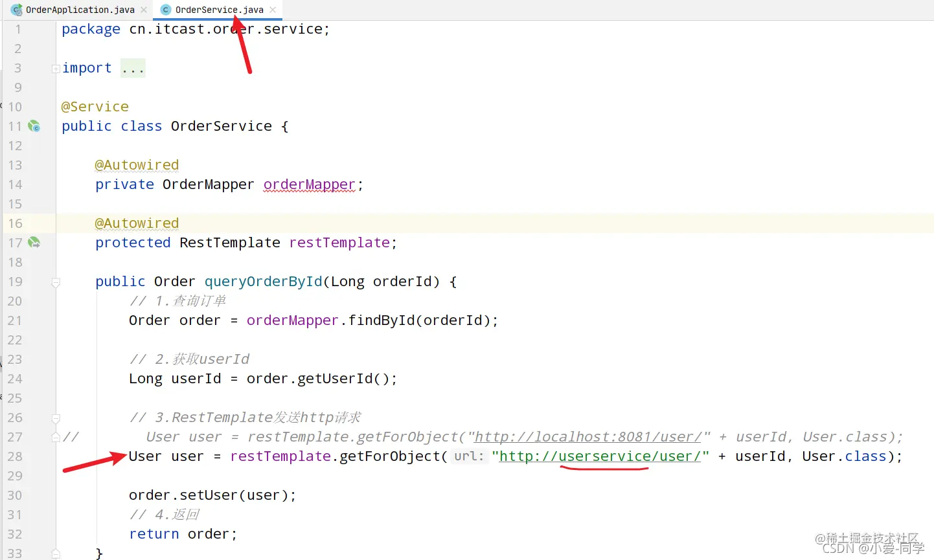Open the http://userservice/user/ URL link

pyautogui.click(x=600, y=456)
